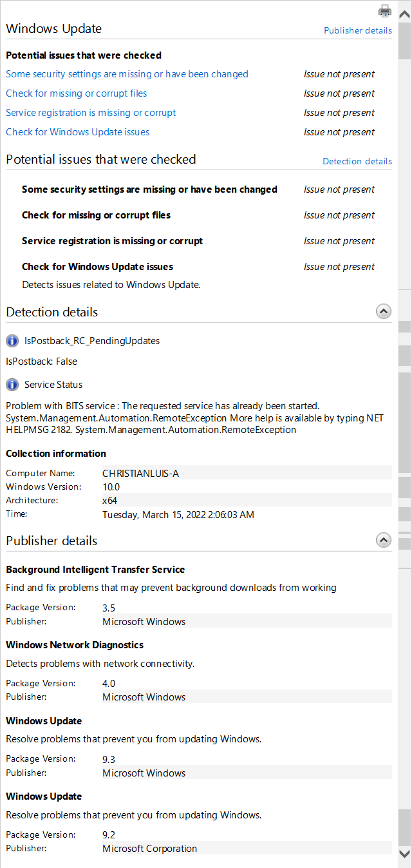Open 'Check for missing or corrupt files' link

pos(77,93)
